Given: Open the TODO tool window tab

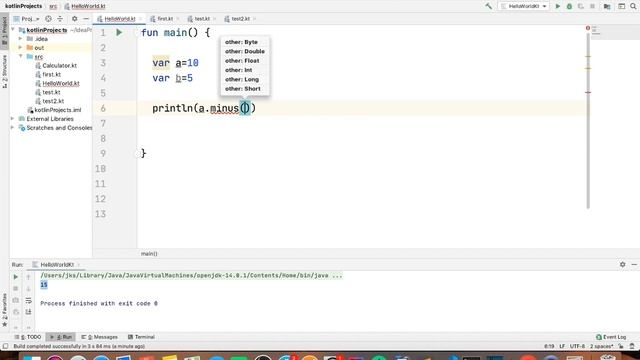Looking at the screenshot, I should click(28, 337).
